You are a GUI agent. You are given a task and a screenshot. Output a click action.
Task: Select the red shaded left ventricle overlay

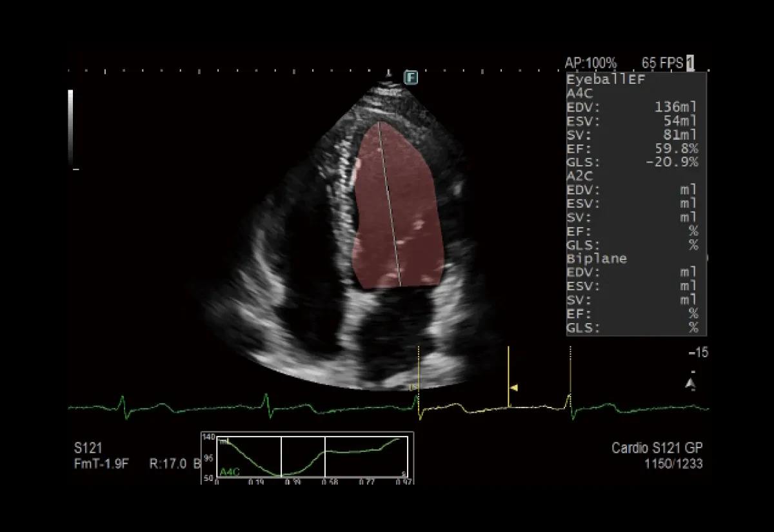pyautogui.click(x=398, y=205)
